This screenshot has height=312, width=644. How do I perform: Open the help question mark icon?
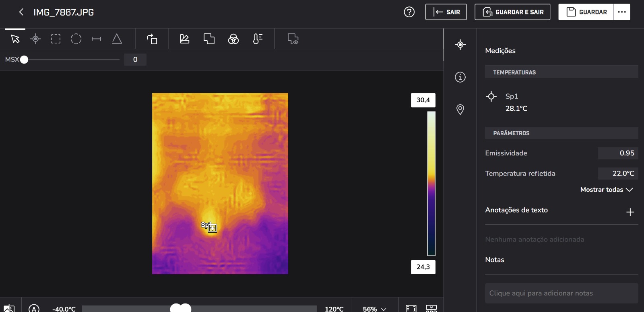click(409, 12)
